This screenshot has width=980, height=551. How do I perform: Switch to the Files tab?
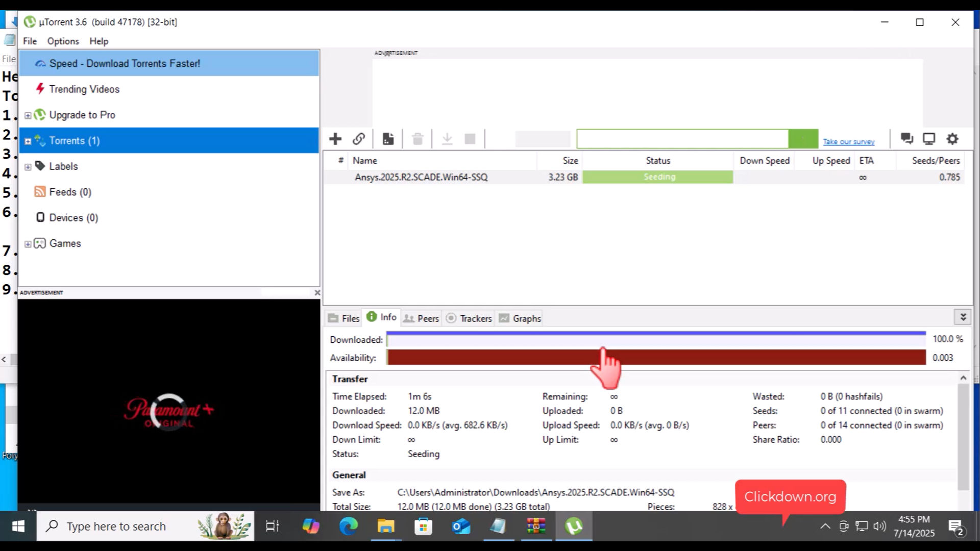click(344, 318)
